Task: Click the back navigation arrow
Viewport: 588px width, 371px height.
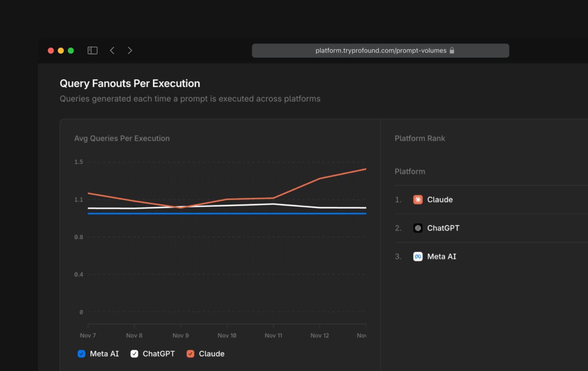Action: pos(112,50)
